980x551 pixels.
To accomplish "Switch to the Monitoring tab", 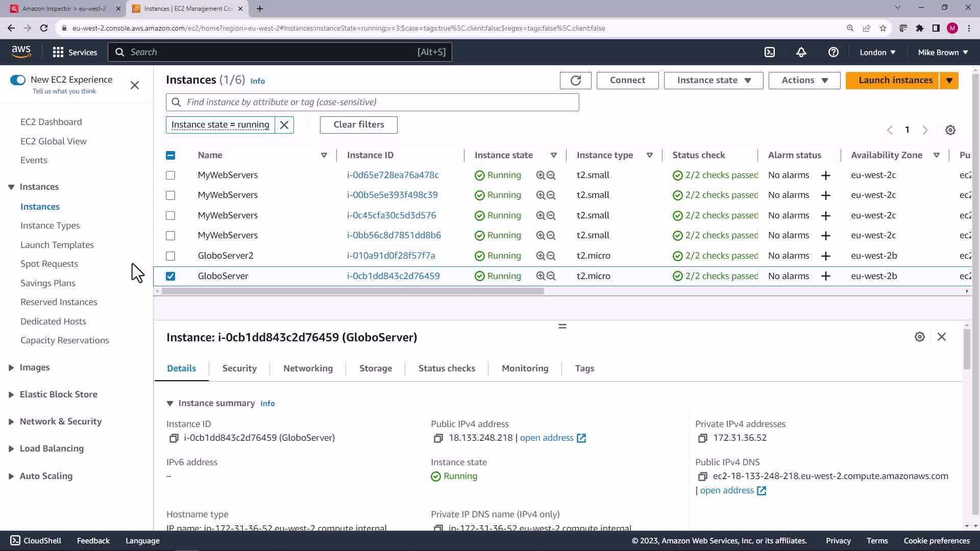I will click(x=525, y=368).
